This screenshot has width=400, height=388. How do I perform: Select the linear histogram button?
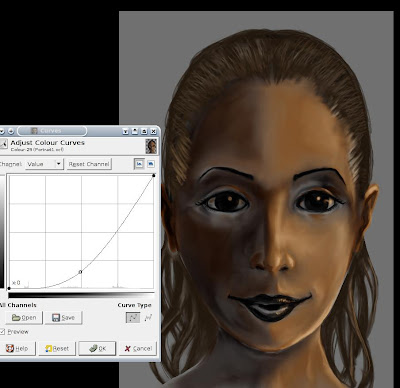click(139, 164)
